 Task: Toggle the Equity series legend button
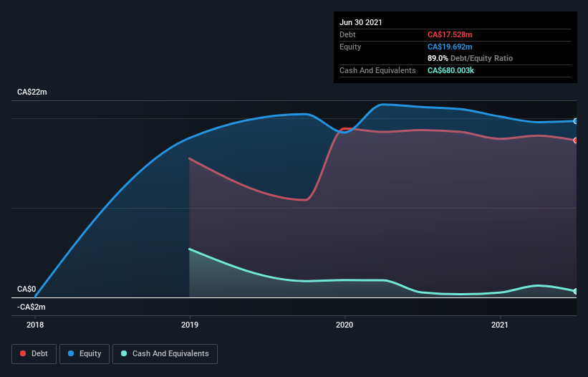pyautogui.click(x=85, y=354)
